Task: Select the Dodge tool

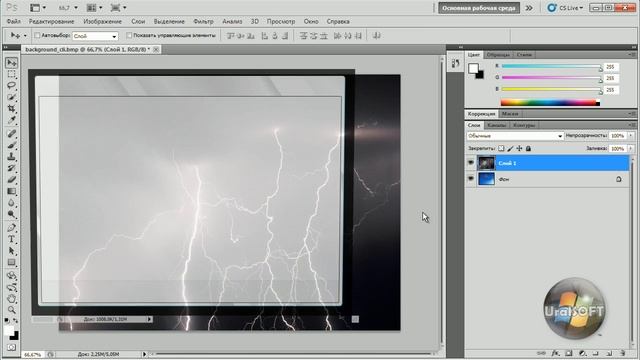Action: pyautogui.click(x=11, y=214)
